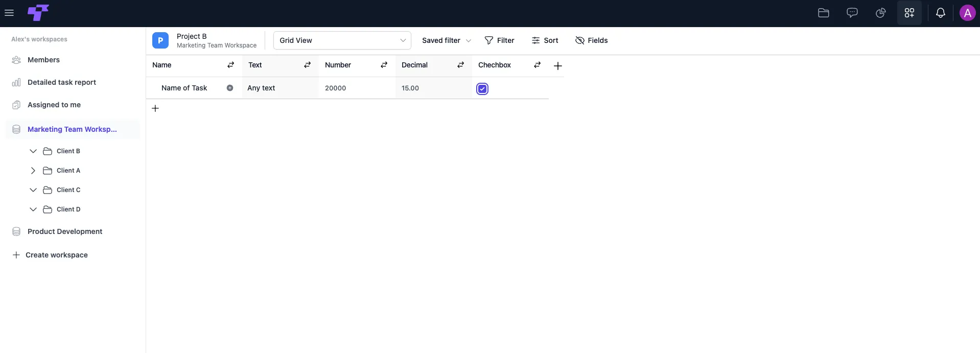The width and height of the screenshot is (980, 353).
Task: Uncheck the Chechbox cell checkbox
Action: pos(482,89)
